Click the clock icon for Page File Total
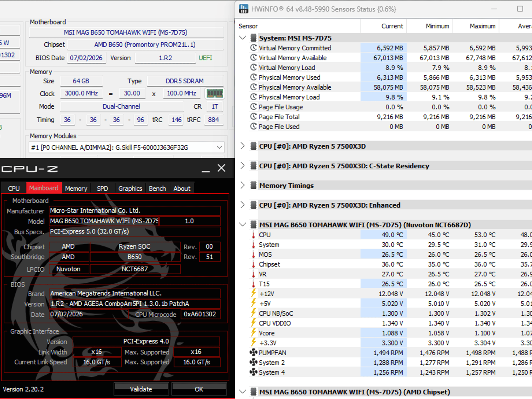Image resolution: width=532 pixels, height=399 pixels. pyautogui.click(x=253, y=117)
